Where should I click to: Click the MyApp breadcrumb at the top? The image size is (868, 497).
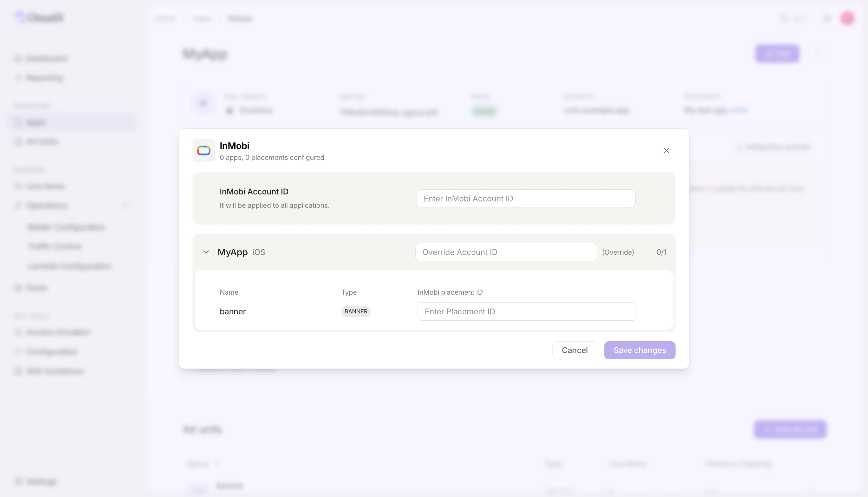(240, 18)
